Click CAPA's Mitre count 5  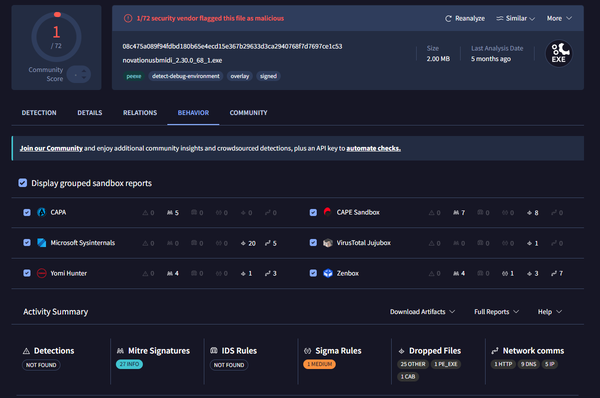point(173,212)
